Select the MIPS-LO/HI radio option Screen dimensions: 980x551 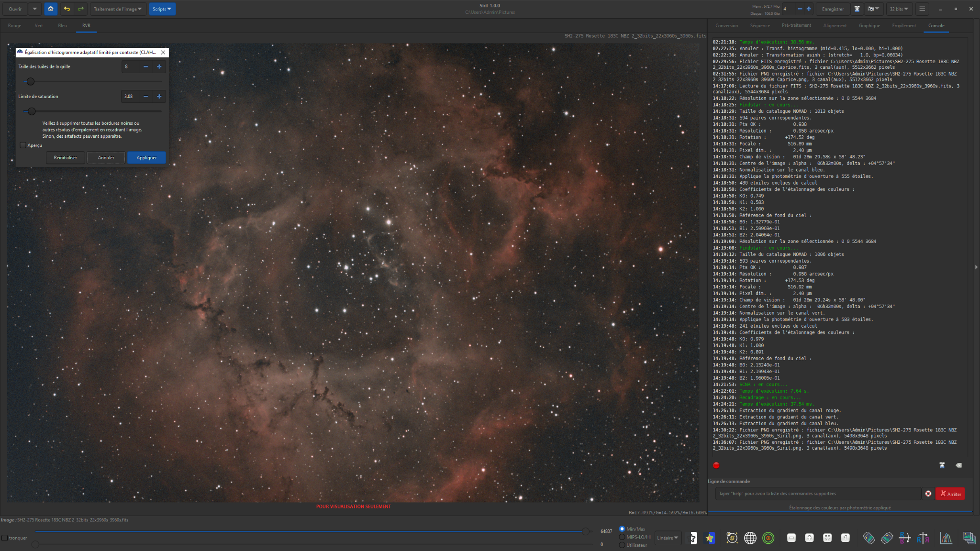point(622,537)
